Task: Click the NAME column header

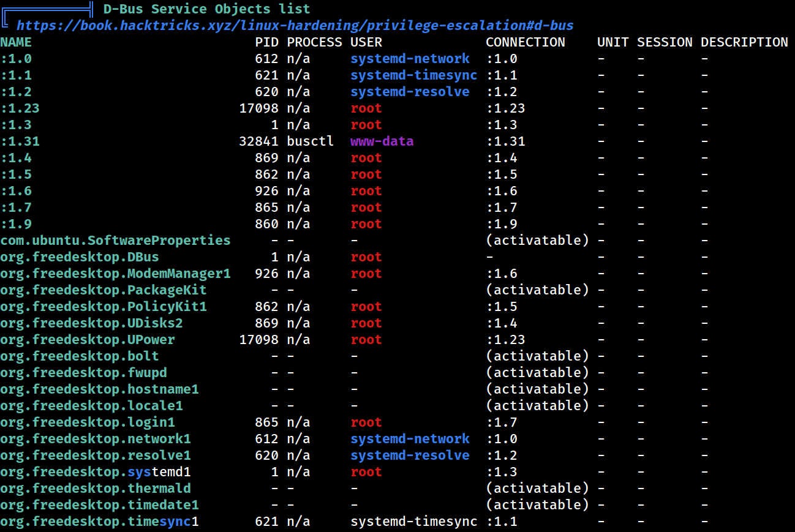Action: coord(16,42)
